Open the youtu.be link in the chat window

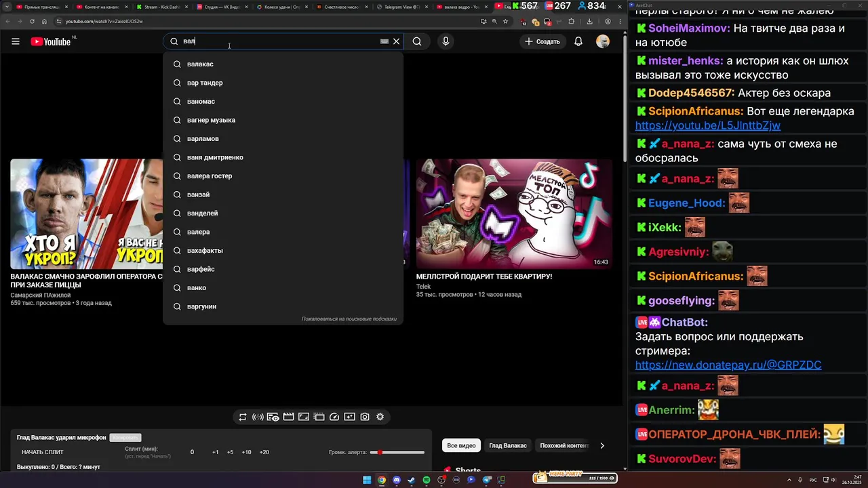pos(707,125)
